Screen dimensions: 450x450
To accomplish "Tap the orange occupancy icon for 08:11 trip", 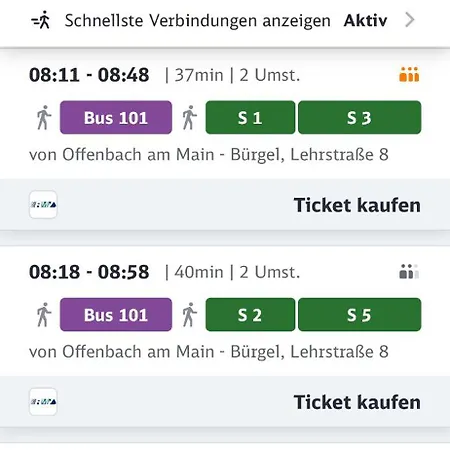I will (409, 75).
